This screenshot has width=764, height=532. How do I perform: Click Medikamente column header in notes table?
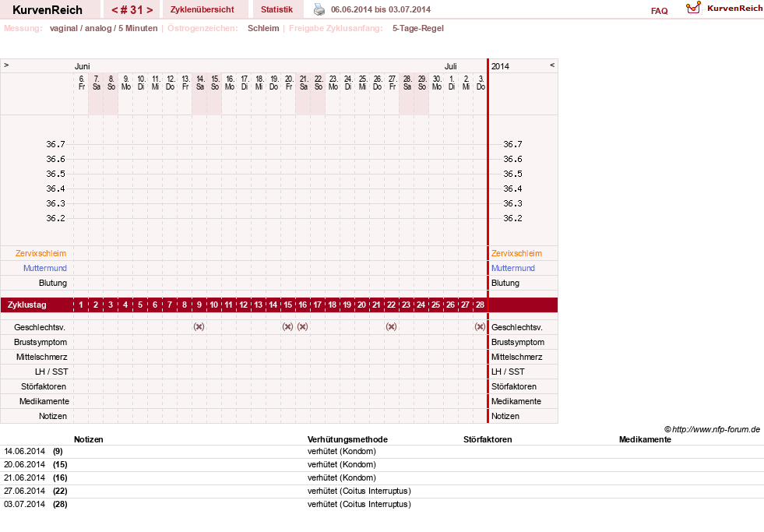(x=645, y=439)
